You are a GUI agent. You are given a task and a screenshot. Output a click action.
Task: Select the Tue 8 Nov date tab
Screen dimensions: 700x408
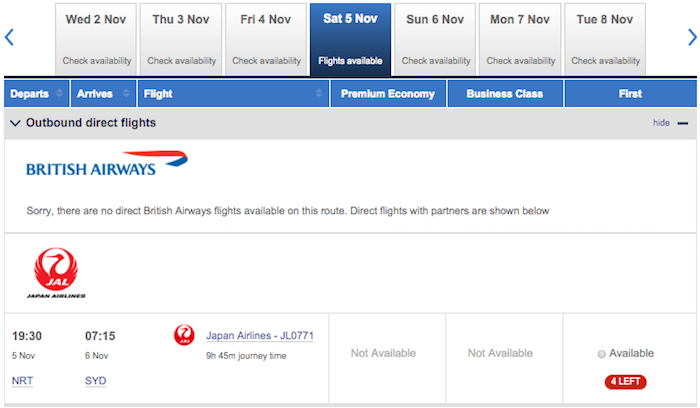tap(605, 39)
